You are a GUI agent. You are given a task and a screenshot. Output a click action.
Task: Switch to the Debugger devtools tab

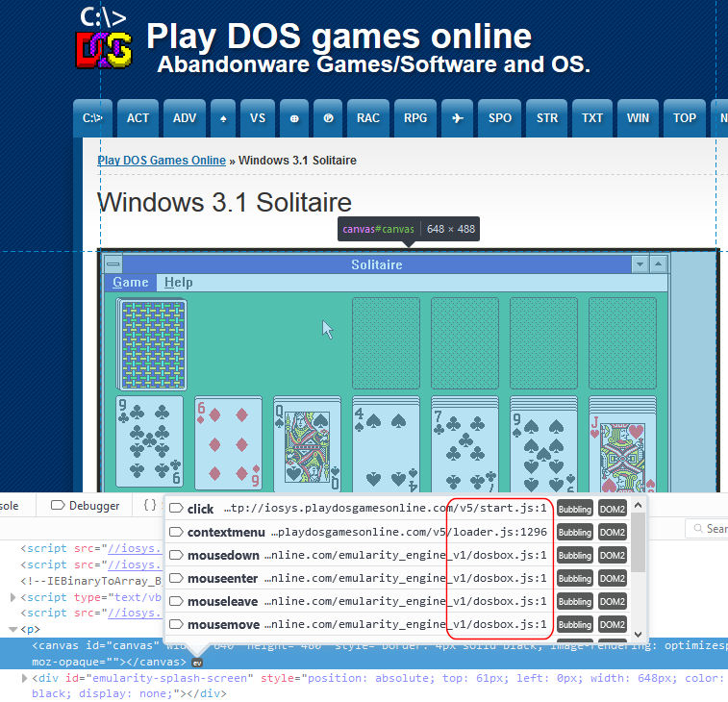(85, 505)
